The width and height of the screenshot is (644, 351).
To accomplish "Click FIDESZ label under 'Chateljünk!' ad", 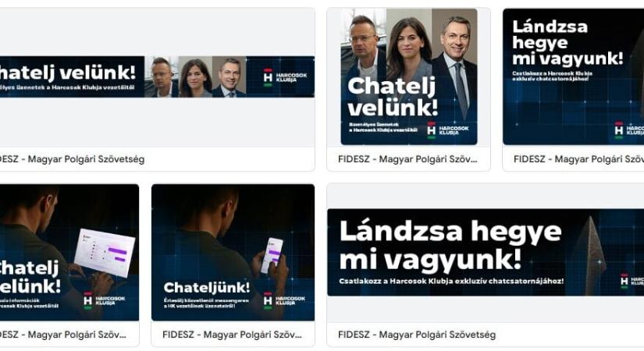I will pyautogui.click(x=232, y=335).
